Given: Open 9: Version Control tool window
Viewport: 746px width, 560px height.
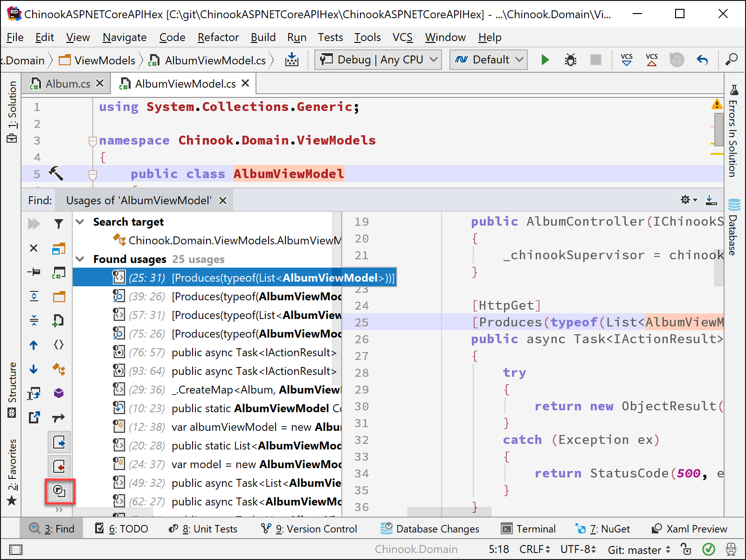Looking at the screenshot, I should [309, 529].
